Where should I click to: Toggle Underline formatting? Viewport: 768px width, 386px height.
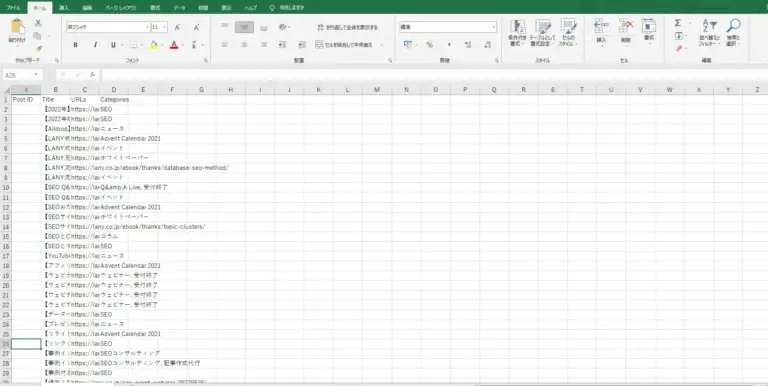[x=113, y=45]
